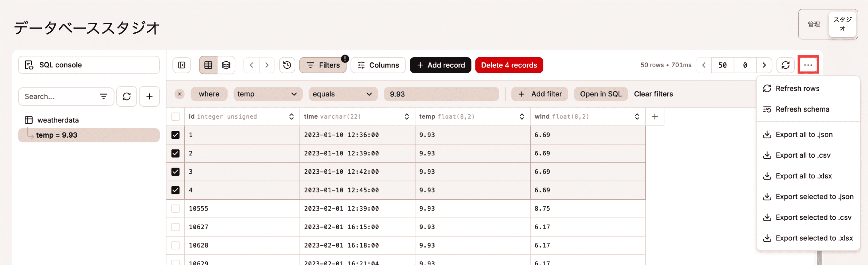Remove the temp filter with X icon
This screenshot has width=868, height=265.
(x=180, y=94)
